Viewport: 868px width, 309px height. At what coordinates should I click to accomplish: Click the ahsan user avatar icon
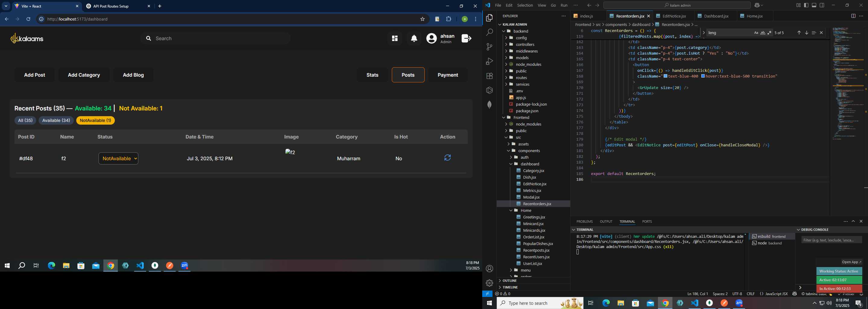point(431,38)
